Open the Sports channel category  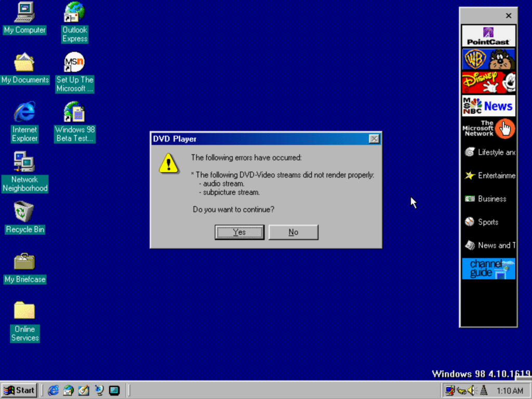click(488, 222)
